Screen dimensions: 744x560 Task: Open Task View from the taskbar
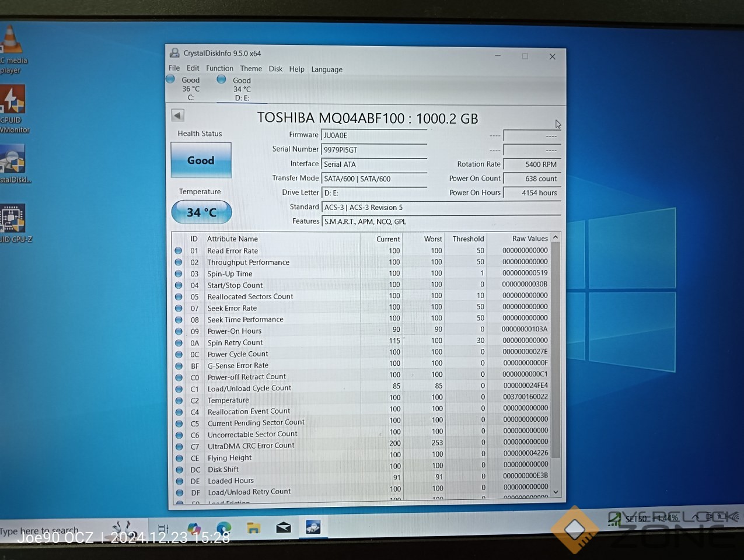[x=163, y=528]
